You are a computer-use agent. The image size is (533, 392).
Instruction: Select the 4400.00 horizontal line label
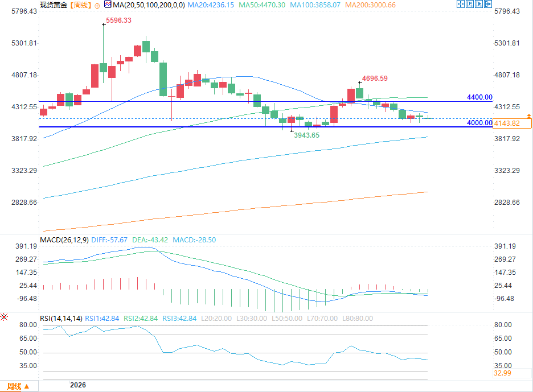(479, 97)
